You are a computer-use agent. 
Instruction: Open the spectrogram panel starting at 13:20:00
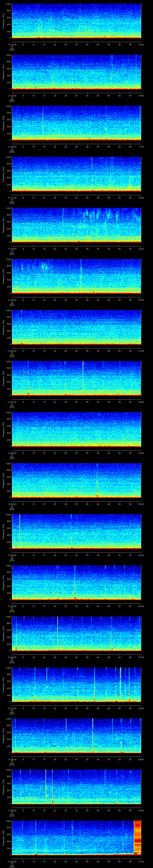coord(77,327)
